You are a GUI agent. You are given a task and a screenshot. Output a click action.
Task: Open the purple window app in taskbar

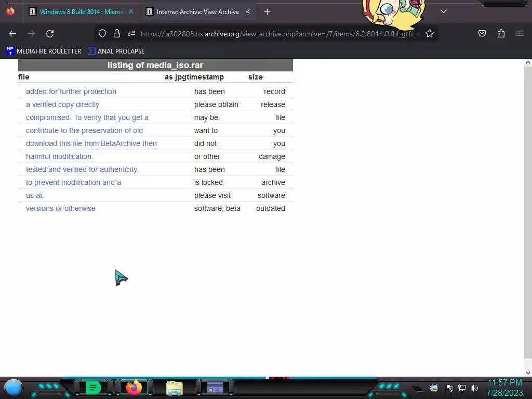point(215,388)
